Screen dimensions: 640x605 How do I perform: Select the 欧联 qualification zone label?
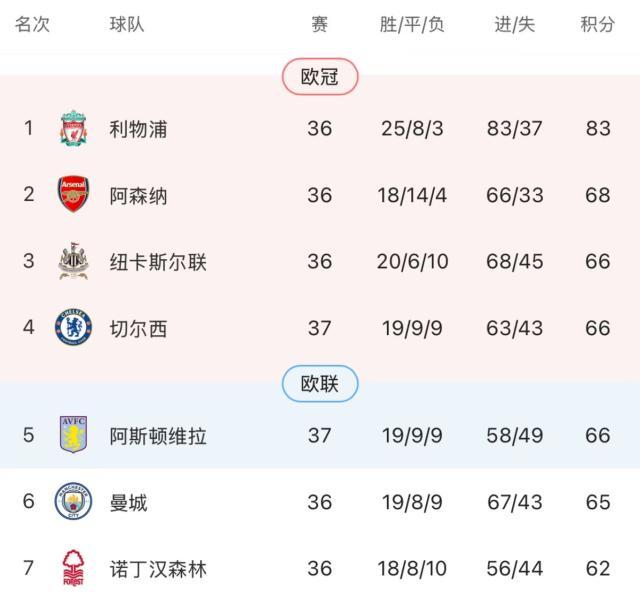point(319,384)
